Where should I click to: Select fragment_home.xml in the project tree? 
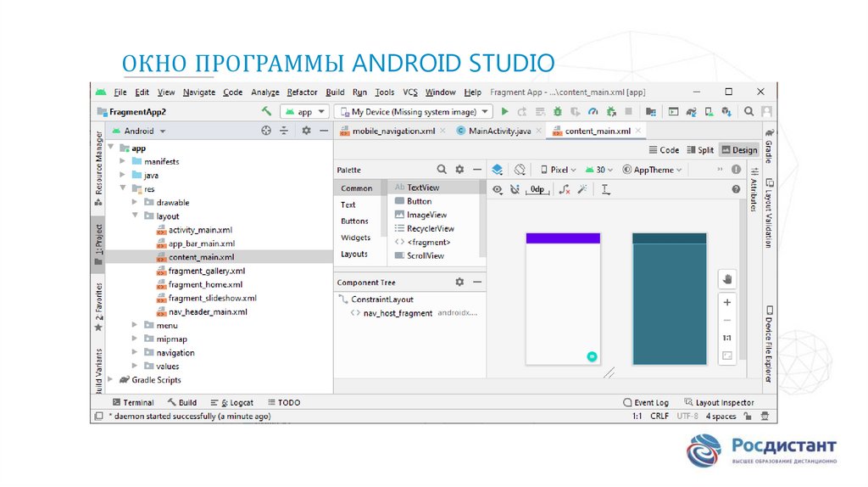click(x=205, y=284)
